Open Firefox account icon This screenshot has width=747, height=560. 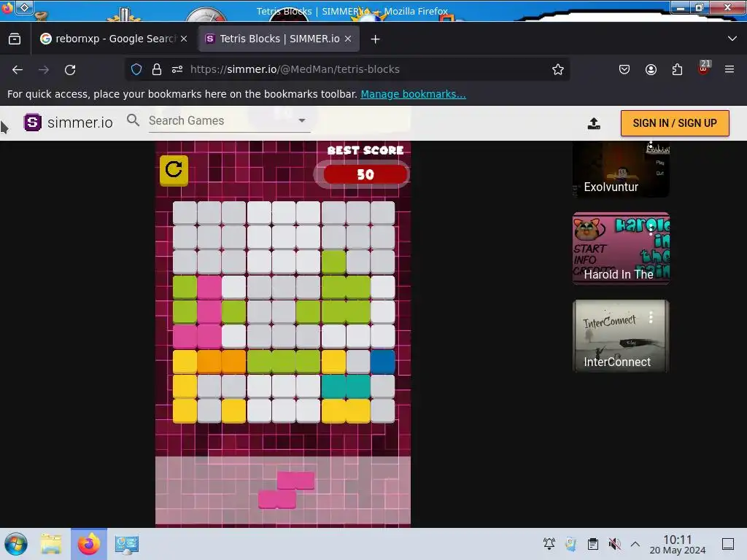pyautogui.click(x=651, y=69)
